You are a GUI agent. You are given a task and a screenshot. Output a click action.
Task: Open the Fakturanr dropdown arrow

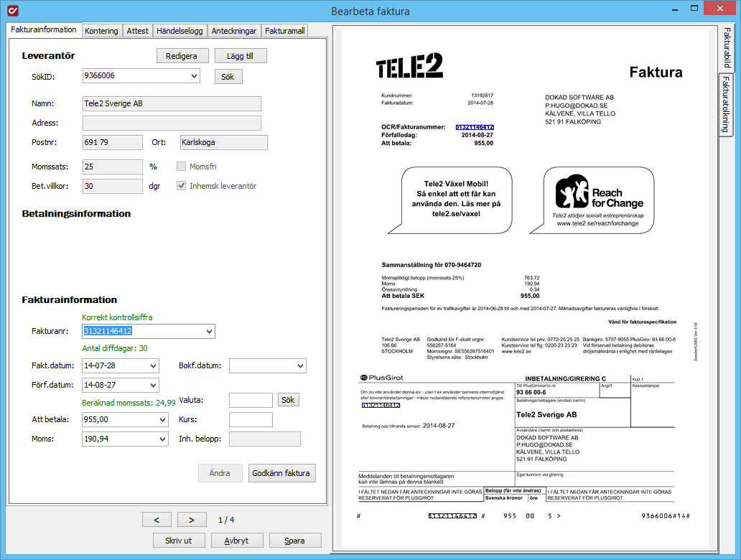tap(209, 331)
